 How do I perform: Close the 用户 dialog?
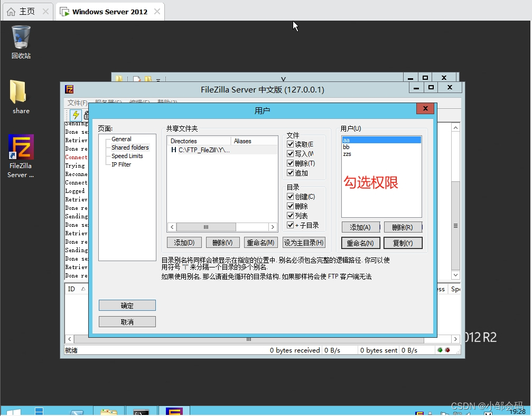click(425, 108)
